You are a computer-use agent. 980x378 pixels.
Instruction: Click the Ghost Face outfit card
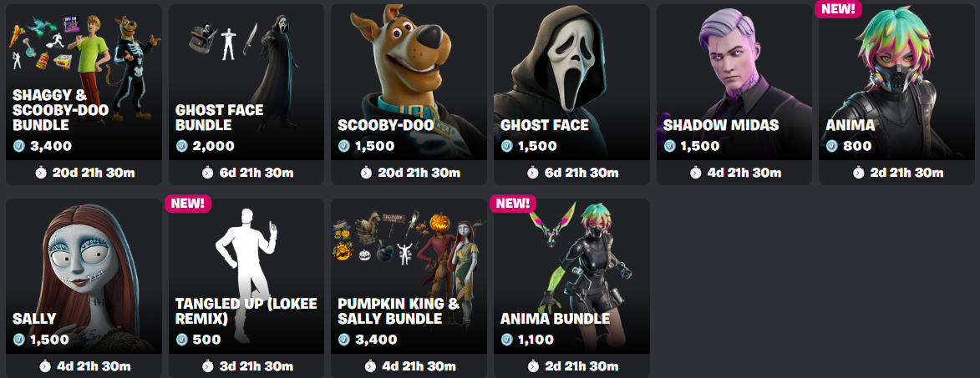(x=571, y=95)
